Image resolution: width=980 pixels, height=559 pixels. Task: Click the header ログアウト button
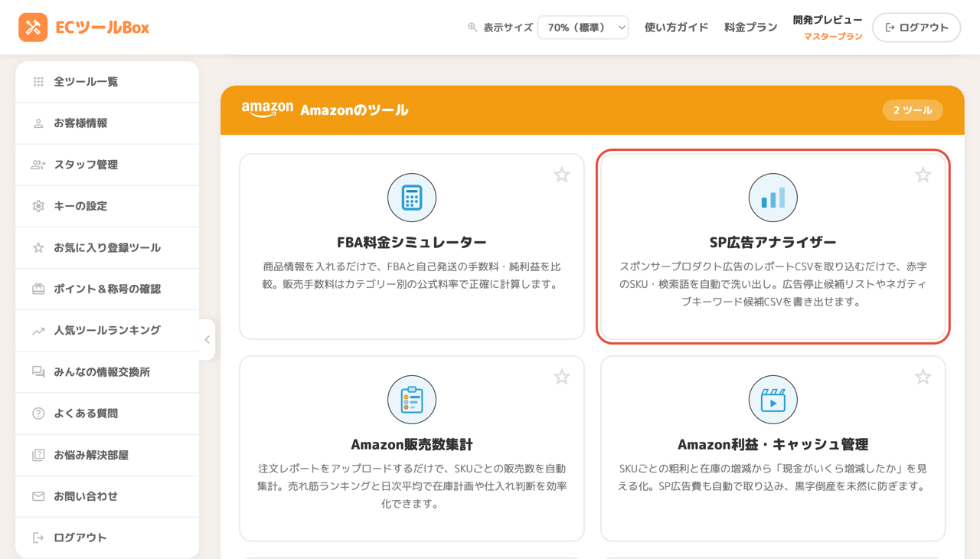click(916, 28)
